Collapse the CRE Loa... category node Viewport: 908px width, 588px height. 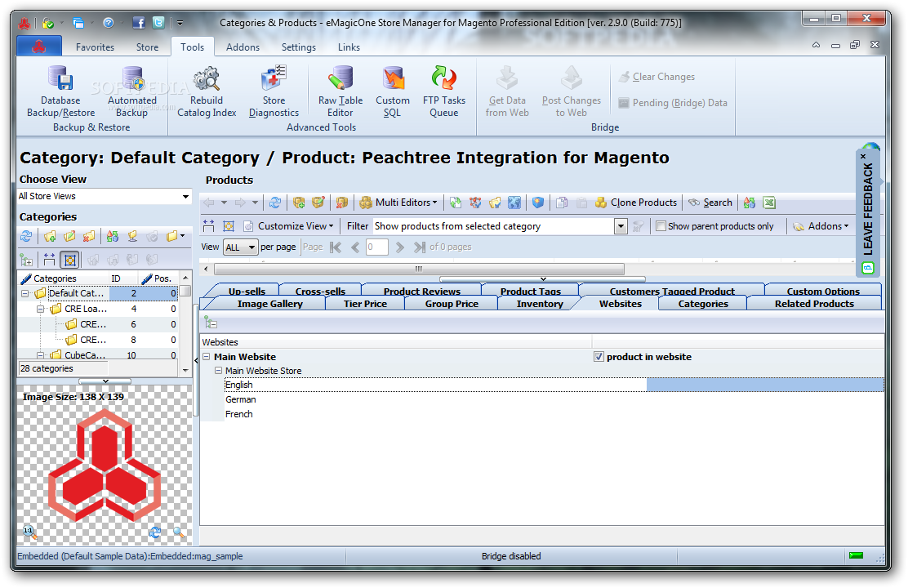(41, 310)
